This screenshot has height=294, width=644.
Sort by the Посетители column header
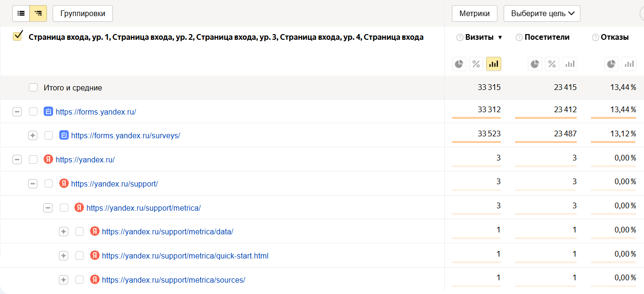point(547,37)
